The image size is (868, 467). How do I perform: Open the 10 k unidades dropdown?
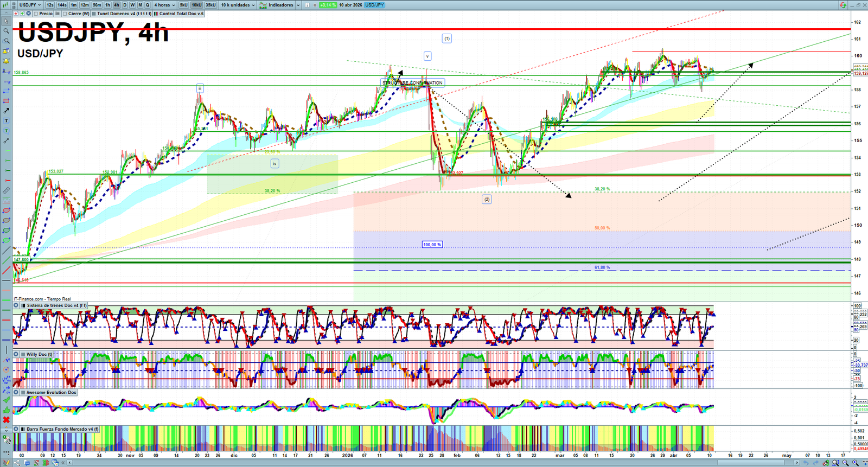tap(238, 5)
